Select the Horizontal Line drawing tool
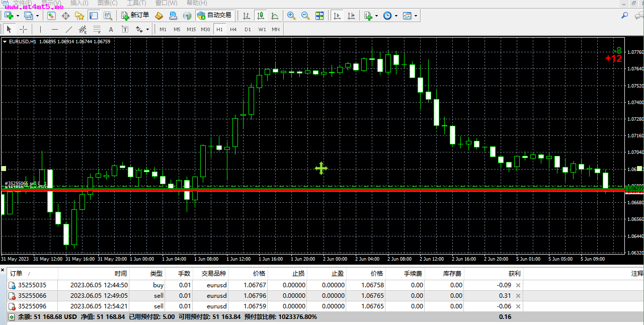The image size is (644, 325). pos(55,29)
